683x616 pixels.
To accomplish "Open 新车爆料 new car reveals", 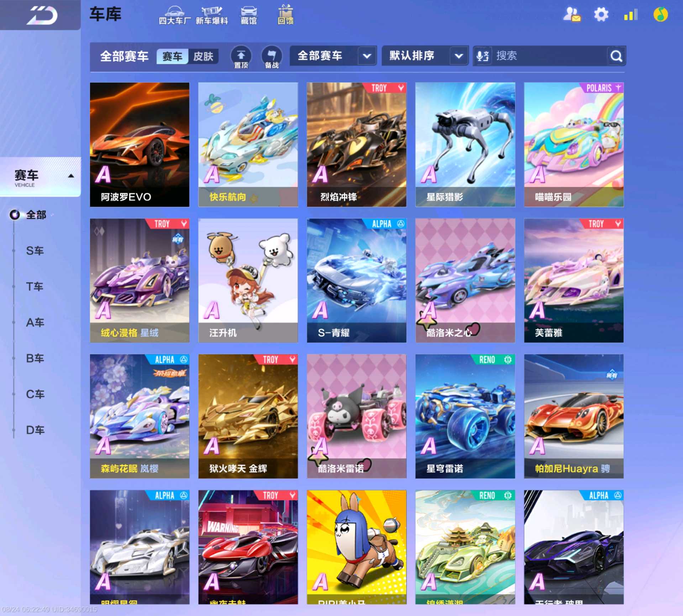I will coord(212,15).
